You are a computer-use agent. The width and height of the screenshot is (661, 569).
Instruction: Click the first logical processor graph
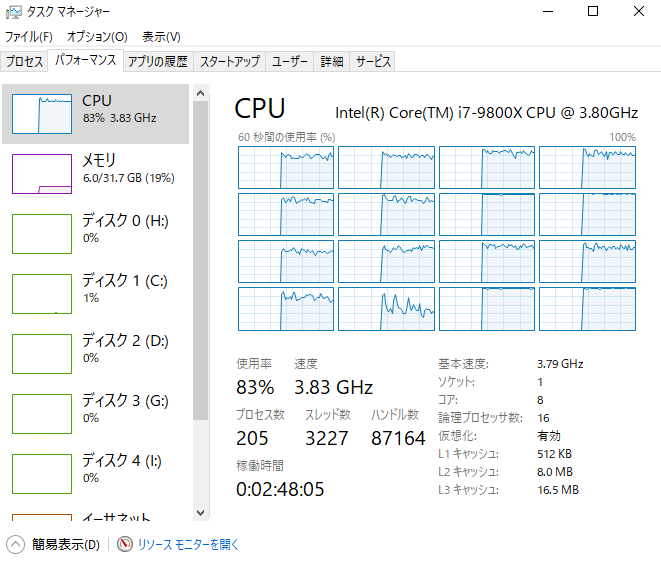pos(285,168)
